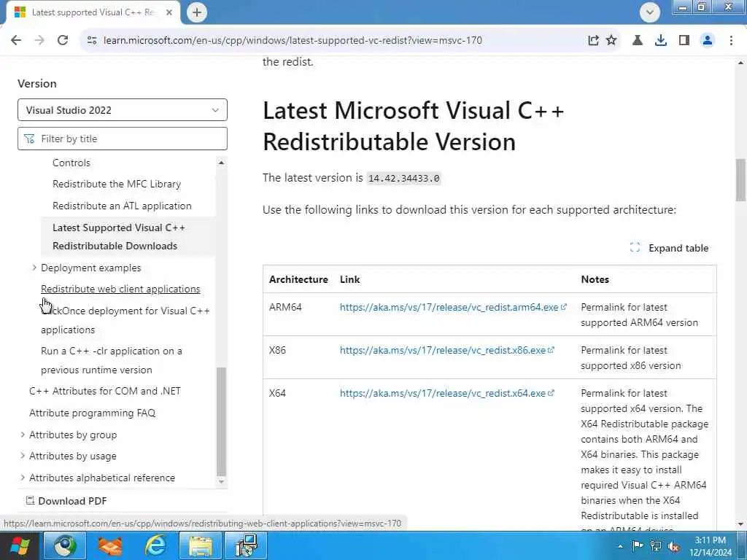The image size is (747, 560).
Task: Open File Explorer folder in taskbar
Action: (x=201, y=545)
